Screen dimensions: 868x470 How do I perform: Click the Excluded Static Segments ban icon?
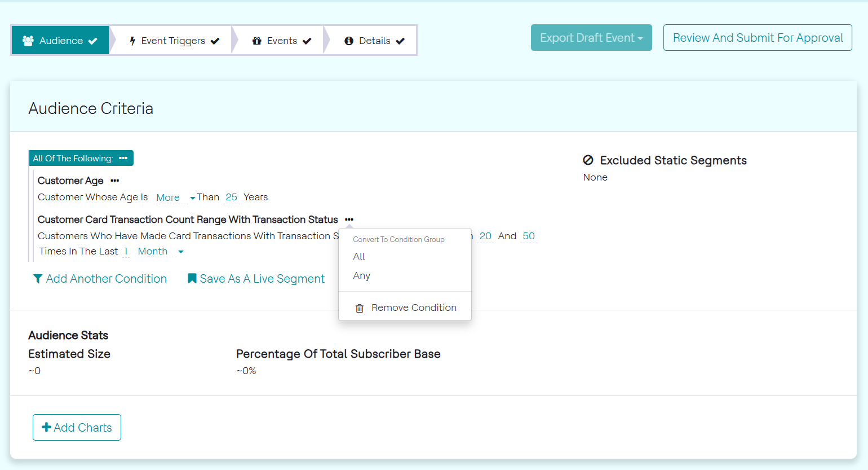coord(588,160)
